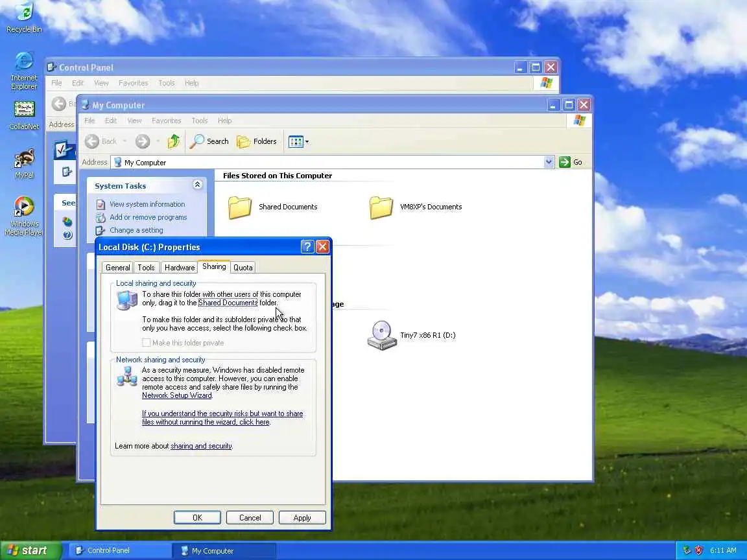Open the Tools menu in My Computer
Image resolution: width=747 pixels, height=560 pixels.
click(200, 121)
